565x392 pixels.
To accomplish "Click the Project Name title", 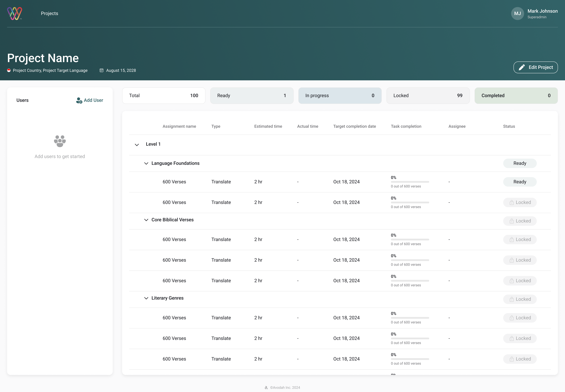I will coord(43,58).
